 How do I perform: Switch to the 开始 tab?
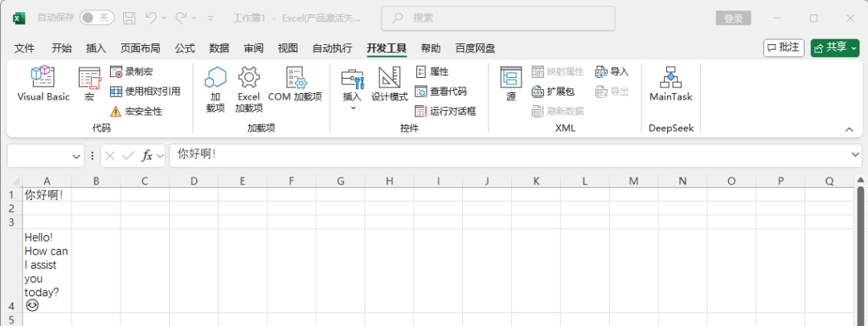[61, 48]
